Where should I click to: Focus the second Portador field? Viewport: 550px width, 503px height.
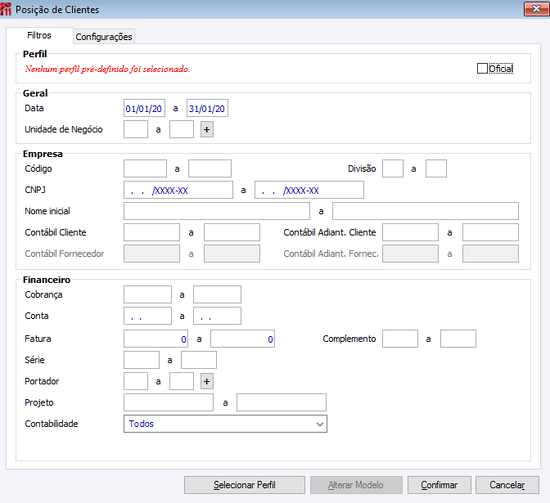click(x=181, y=381)
